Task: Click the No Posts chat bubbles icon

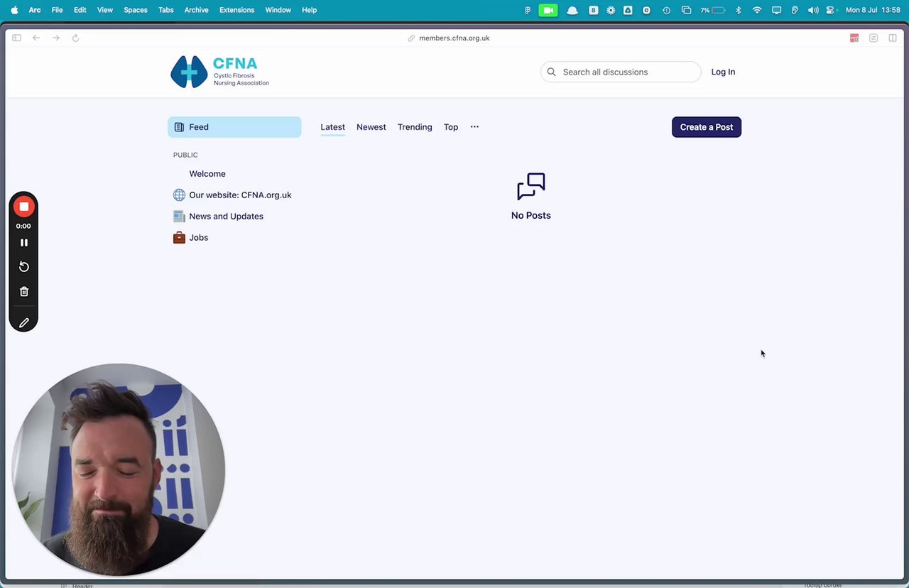Action: point(531,186)
